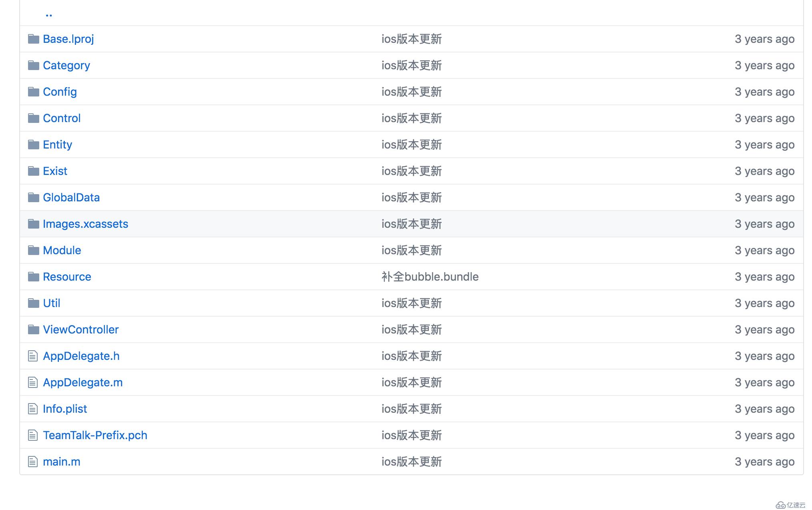Open the Category folder

pos(66,64)
